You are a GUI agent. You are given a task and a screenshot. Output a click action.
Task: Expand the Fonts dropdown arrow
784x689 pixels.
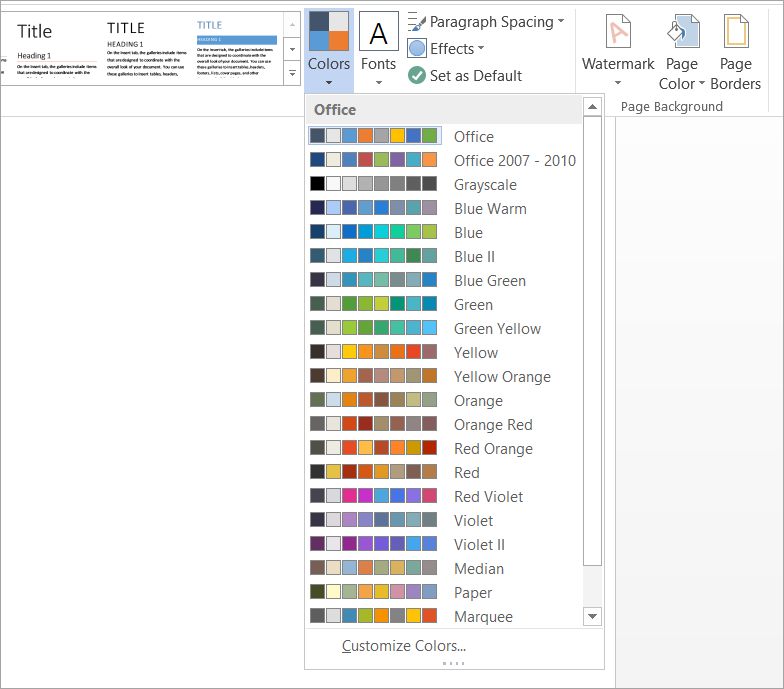click(378, 82)
